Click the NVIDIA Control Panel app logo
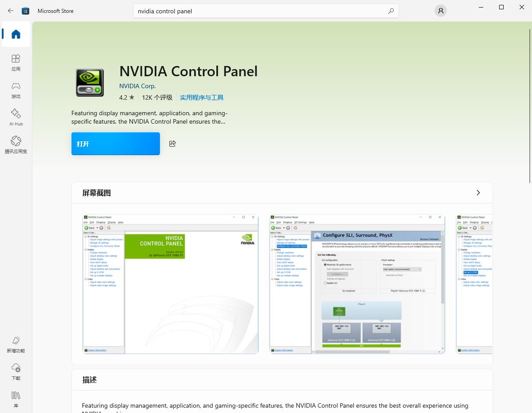The height and width of the screenshot is (413, 532). click(x=90, y=83)
